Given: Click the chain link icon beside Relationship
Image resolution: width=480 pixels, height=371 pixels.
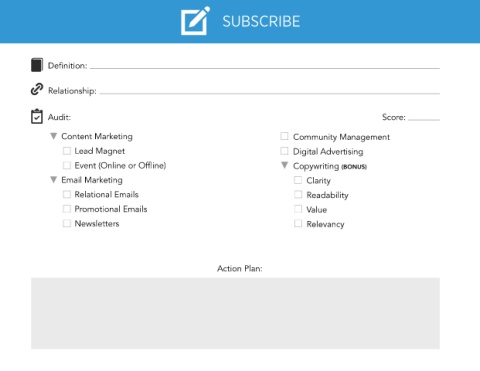Looking at the screenshot, I should click(x=37, y=89).
